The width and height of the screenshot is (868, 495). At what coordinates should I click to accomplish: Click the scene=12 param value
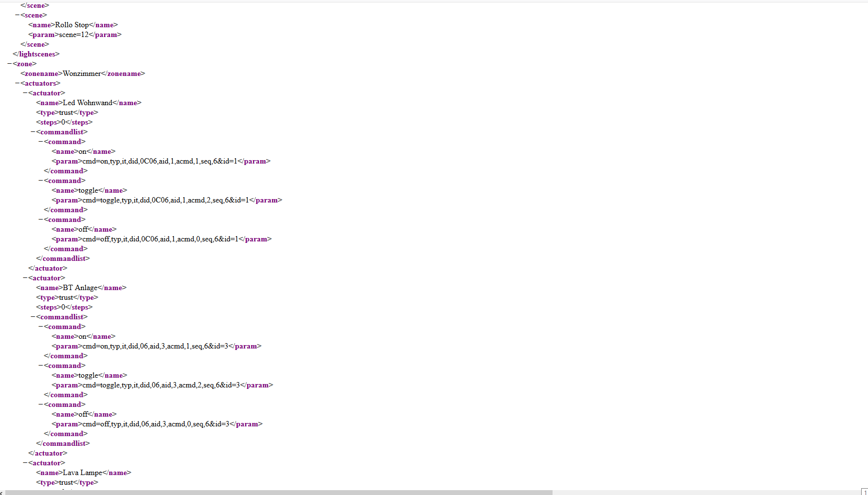[74, 35]
